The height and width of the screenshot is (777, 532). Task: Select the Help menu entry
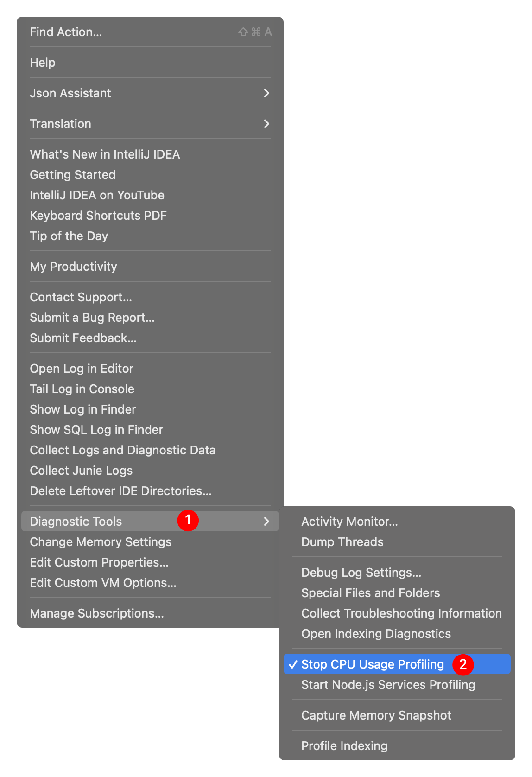(43, 63)
